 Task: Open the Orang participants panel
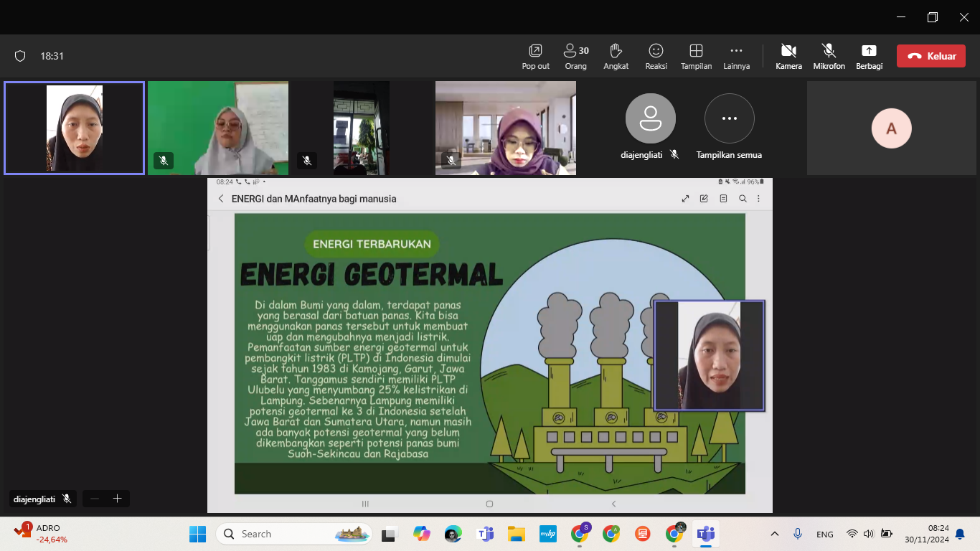(x=575, y=57)
